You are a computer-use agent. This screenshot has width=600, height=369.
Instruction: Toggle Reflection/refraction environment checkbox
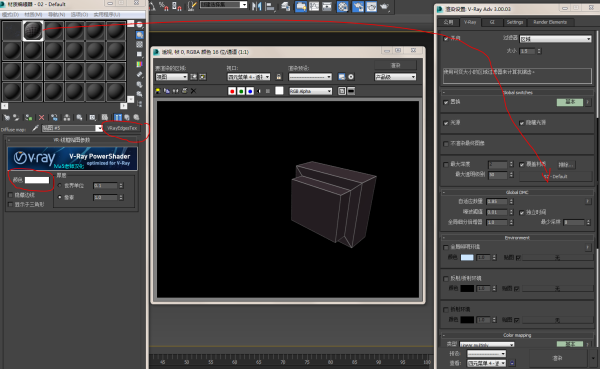[x=446, y=279]
